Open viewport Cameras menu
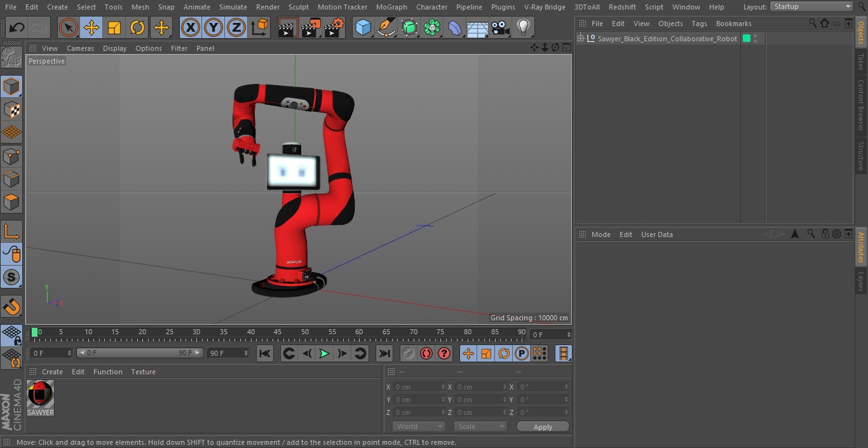868x448 pixels. [x=80, y=48]
